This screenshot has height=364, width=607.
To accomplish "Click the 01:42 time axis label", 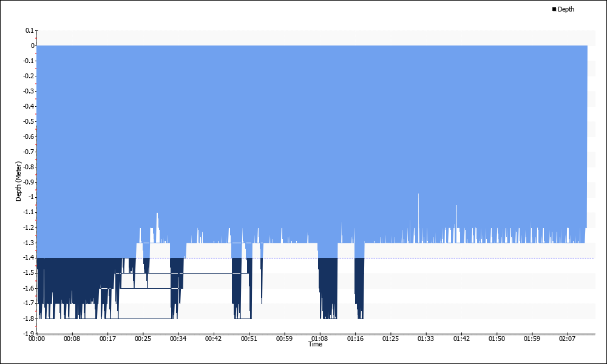I will (461, 339).
